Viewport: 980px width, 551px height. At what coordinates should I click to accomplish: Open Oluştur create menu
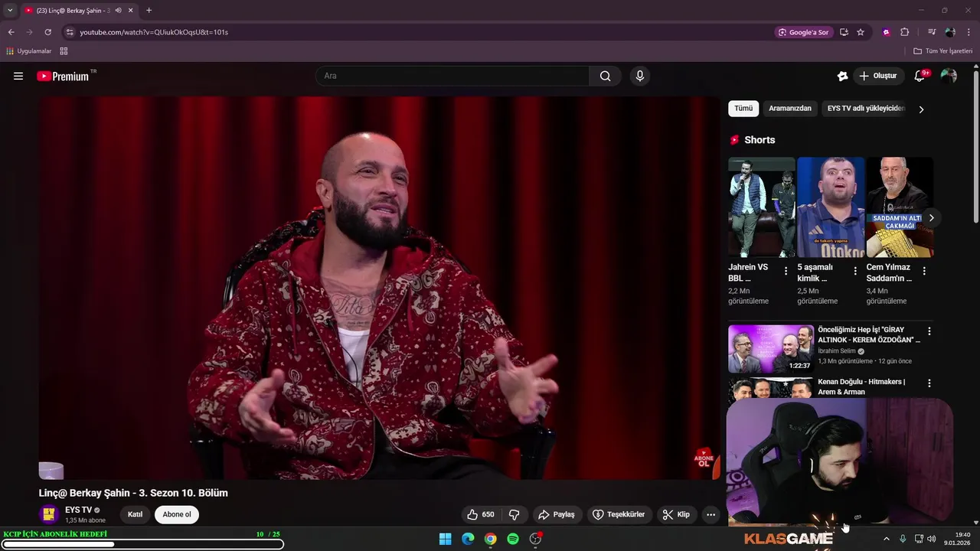tap(877, 76)
